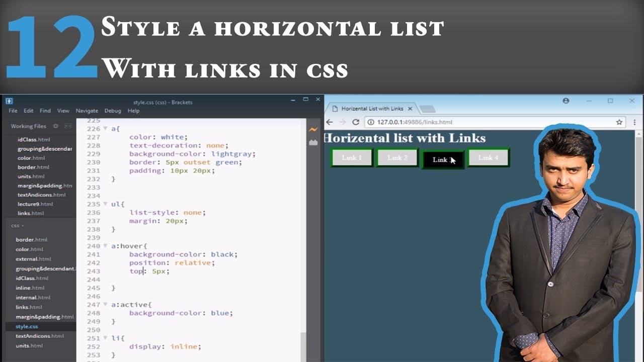This screenshot has width=644, height=362.
Task: Select border.html in Working Files
Action: pos(33,167)
